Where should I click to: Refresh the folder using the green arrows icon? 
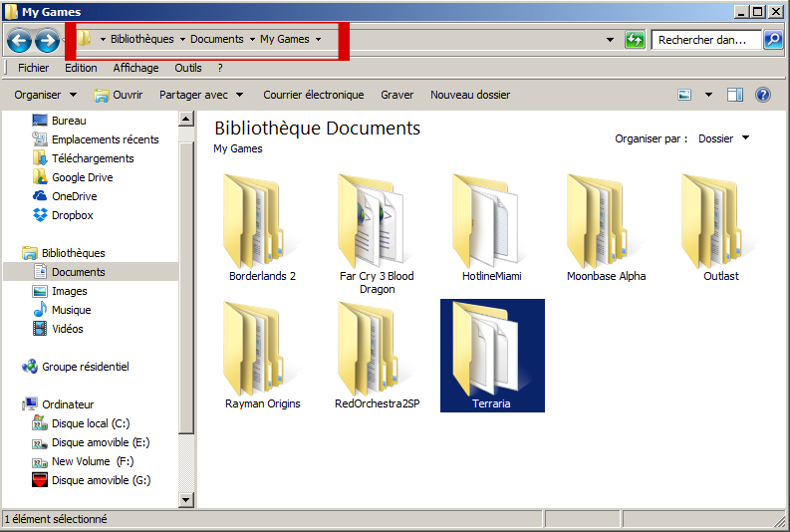coord(635,39)
